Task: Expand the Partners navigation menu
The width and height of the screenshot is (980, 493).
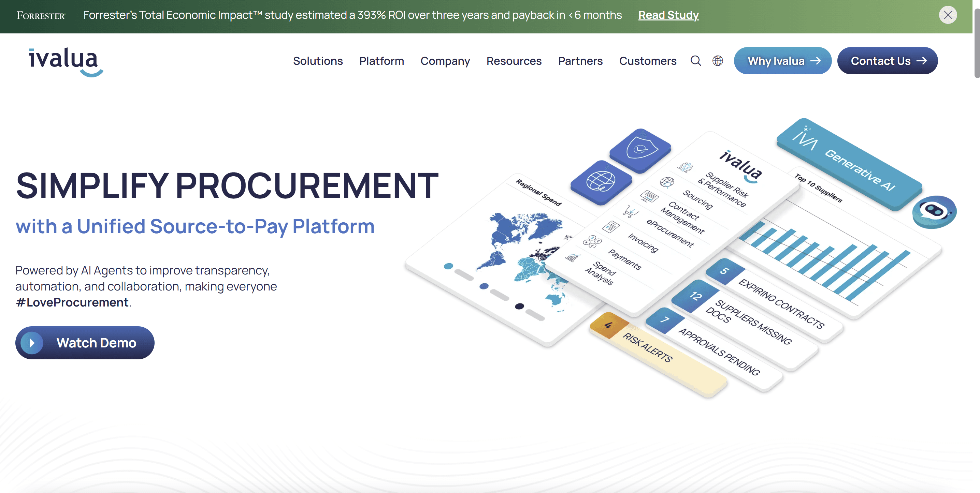Action: click(580, 61)
